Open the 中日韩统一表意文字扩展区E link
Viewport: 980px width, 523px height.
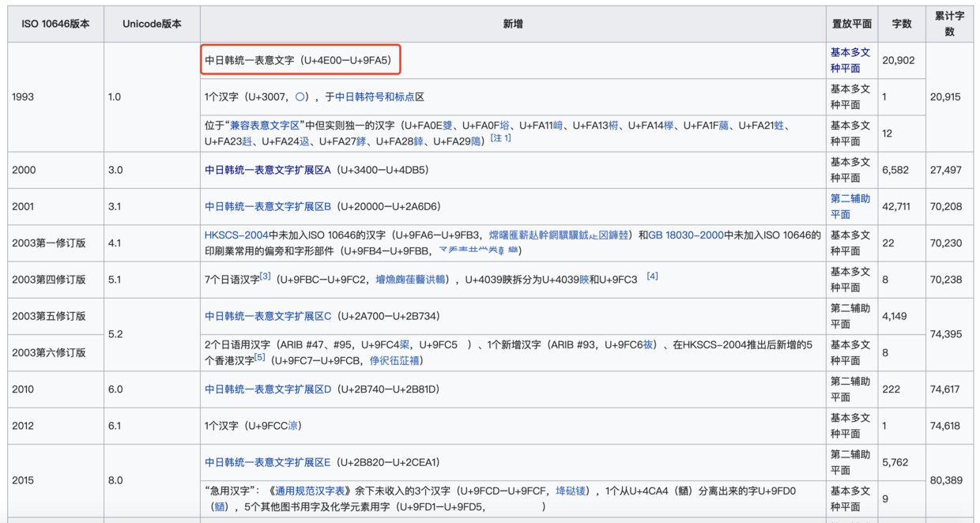pos(268,462)
